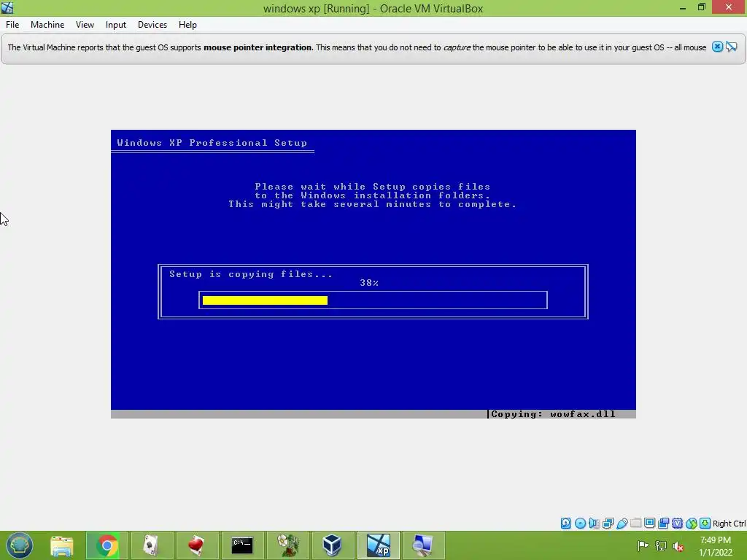Click the muted volume tray icon
747x560 pixels.
pyautogui.click(x=678, y=545)
